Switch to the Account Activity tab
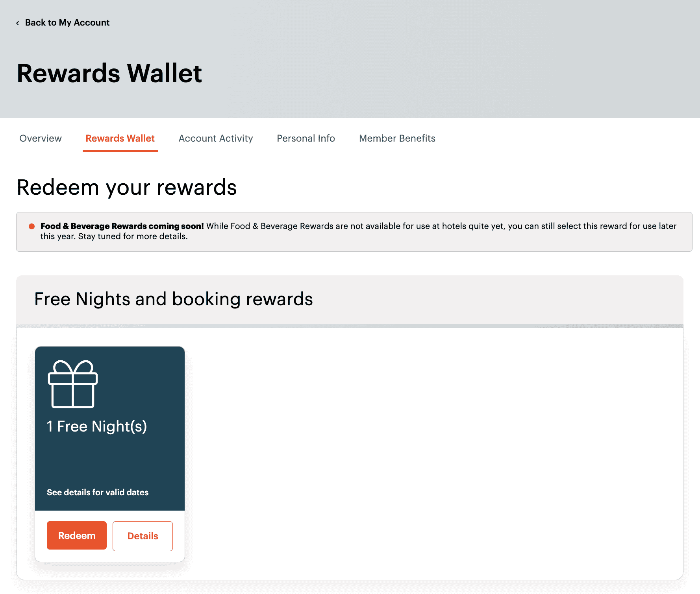 pyautogui.click(x=216, y=138)
